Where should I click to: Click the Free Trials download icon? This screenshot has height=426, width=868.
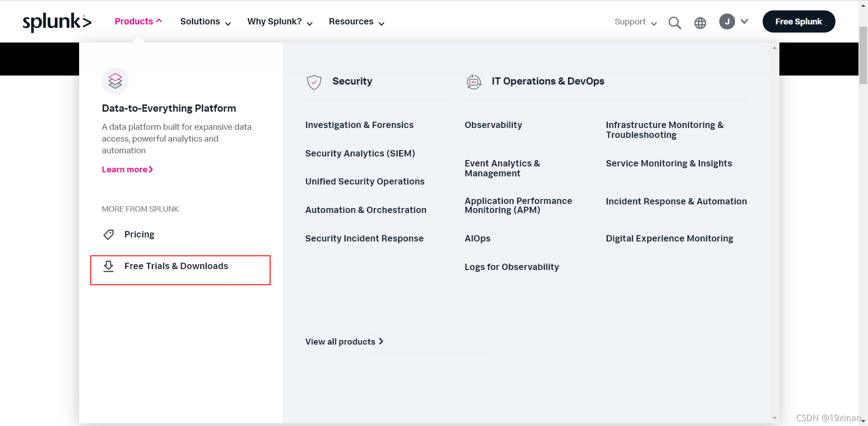[108, 266]
